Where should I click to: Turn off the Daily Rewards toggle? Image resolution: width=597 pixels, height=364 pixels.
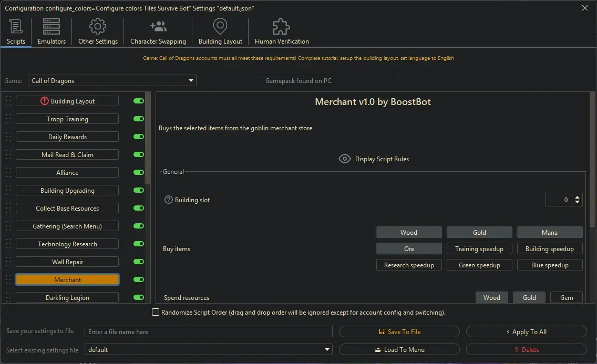138,137
